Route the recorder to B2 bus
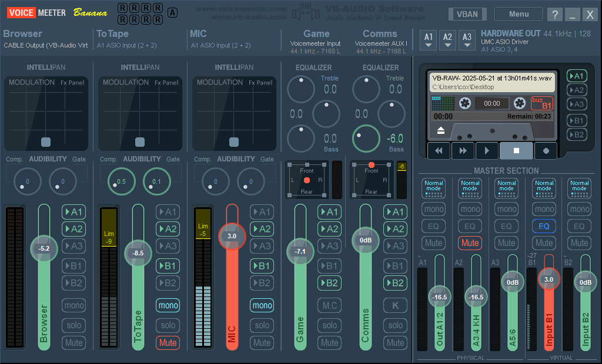 click(577, 134)
